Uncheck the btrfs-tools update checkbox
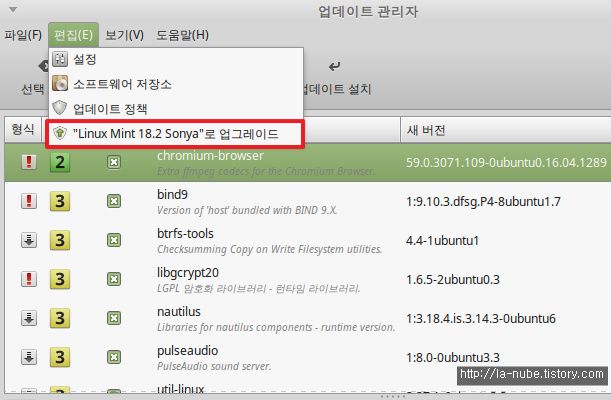 coord(114,240)
